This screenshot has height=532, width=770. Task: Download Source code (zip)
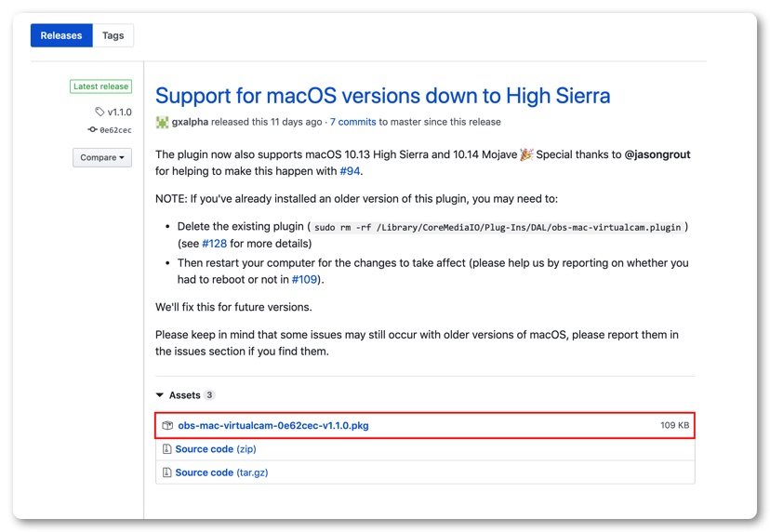click(216, 449)
